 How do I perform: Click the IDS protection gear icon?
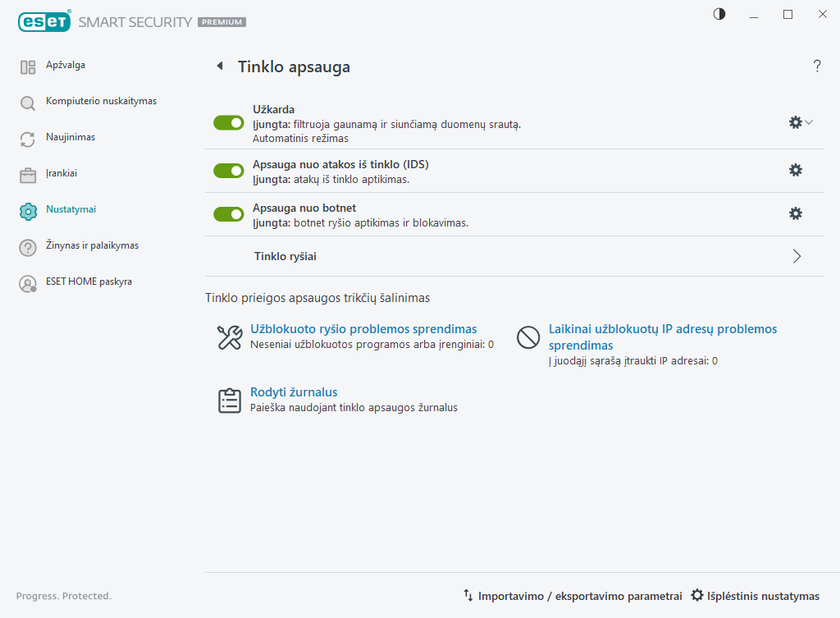click(795, 170)
